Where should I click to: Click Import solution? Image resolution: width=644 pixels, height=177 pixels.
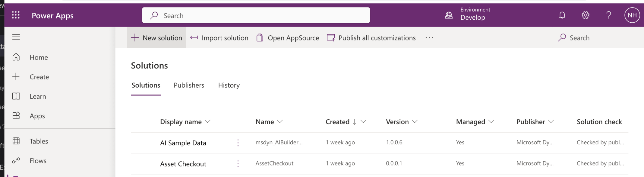(x=219, y=38)
